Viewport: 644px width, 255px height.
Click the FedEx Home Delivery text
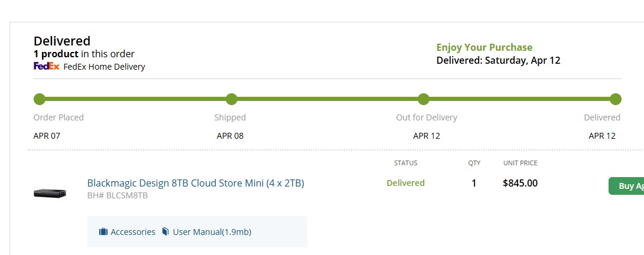pyautogui.click(x=104, y=67)
